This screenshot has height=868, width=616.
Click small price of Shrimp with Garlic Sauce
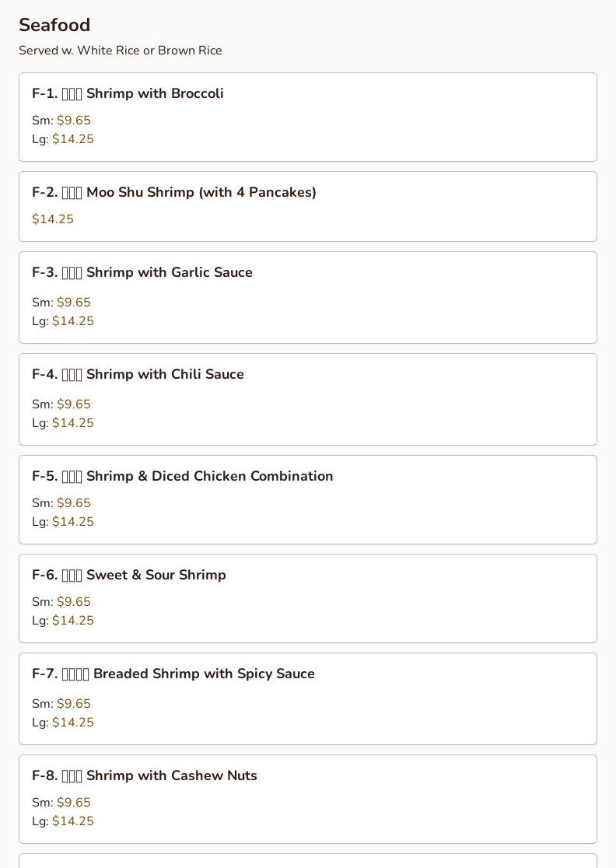pyautogui.click(x=74, y=303)
